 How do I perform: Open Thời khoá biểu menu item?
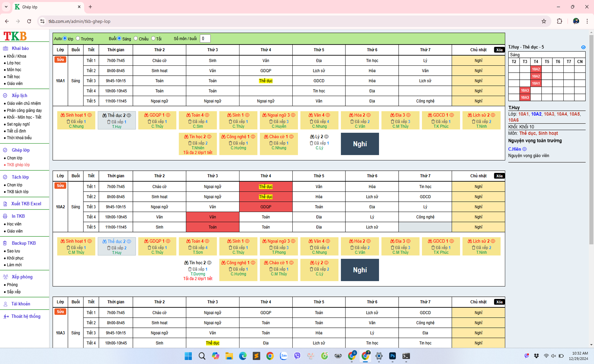point(19,138)
